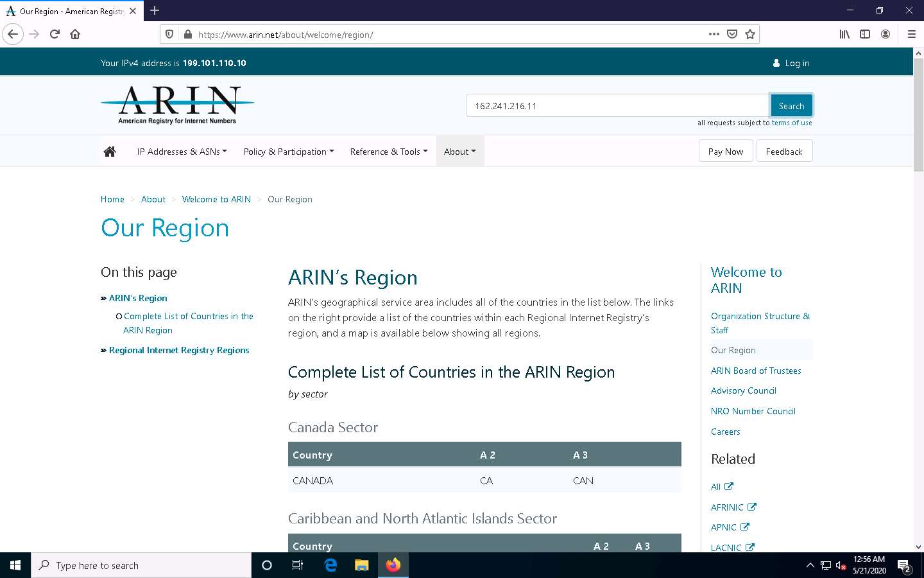The width and height of the screenshot is (924, 578).
Task: Open page actions three-dots menu
Action: coord(714,34)
